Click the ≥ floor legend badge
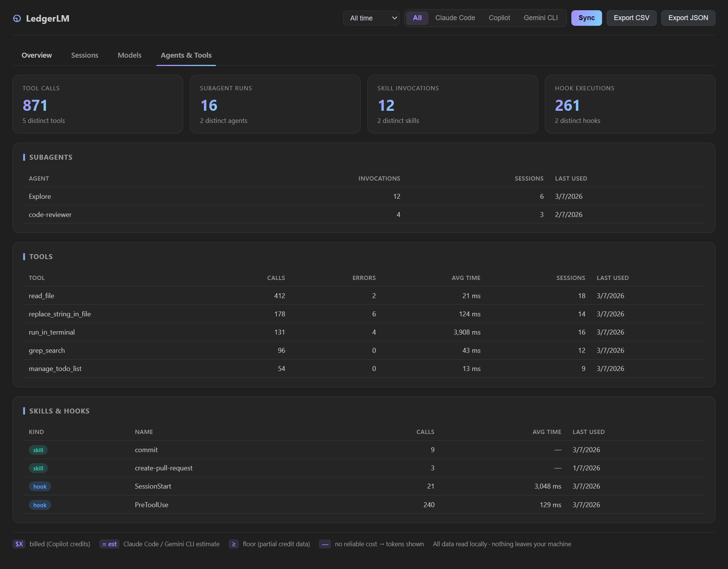728x569 pixels. coord(234,544)
